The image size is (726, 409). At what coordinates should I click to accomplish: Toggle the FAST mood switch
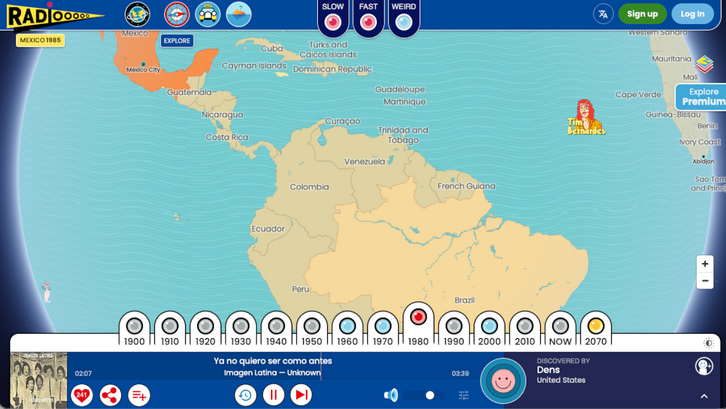[x=368, y=22]
